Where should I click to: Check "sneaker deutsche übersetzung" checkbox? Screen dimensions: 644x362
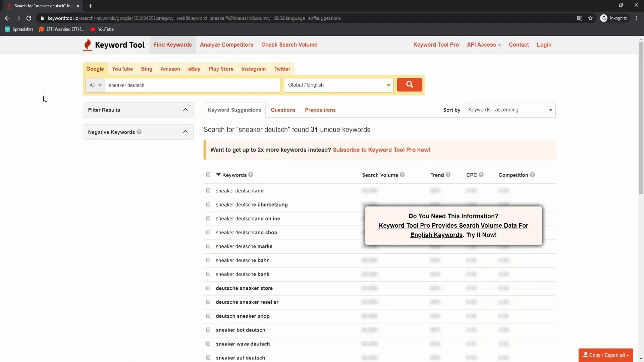(208, 204)
